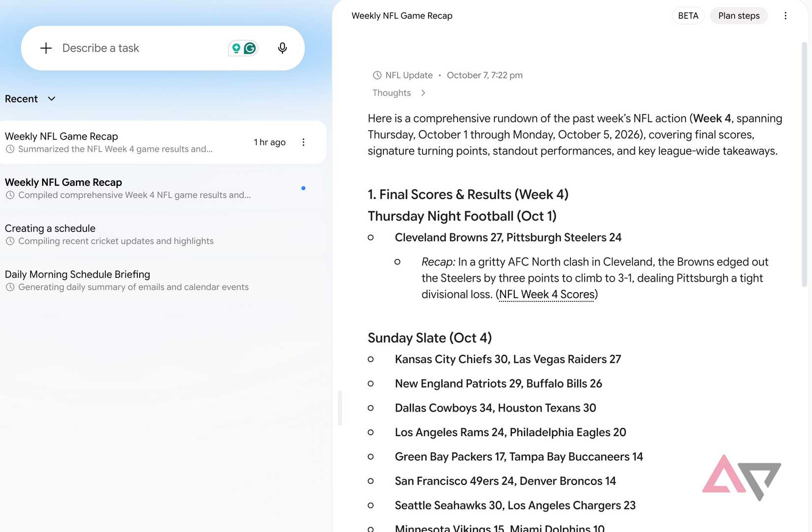Click the 'Los Angeles Rams 24, Philadelphia Eagles 20' line
This screenshot has width=812, height=532.
pyautogui.click(x=510, y=432)
